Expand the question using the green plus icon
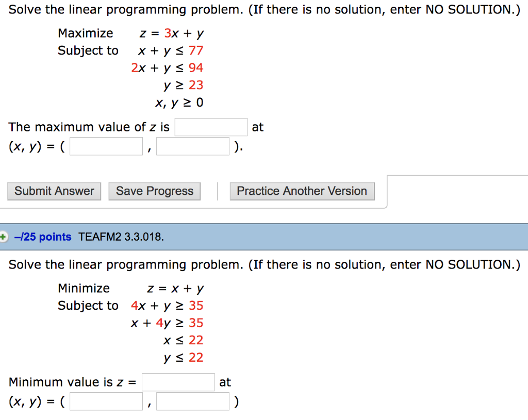528x420 pixels. (5, 237)
